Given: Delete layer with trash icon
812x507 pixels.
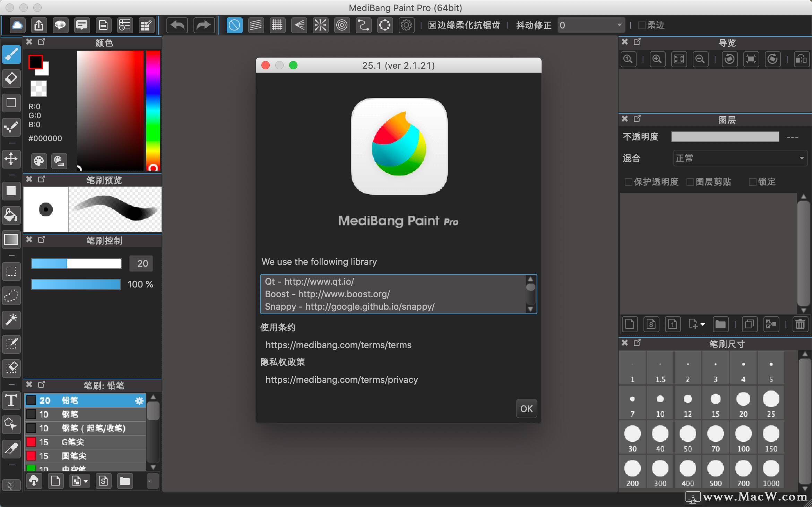Looking at the screenshot, I should coord(800,324).
